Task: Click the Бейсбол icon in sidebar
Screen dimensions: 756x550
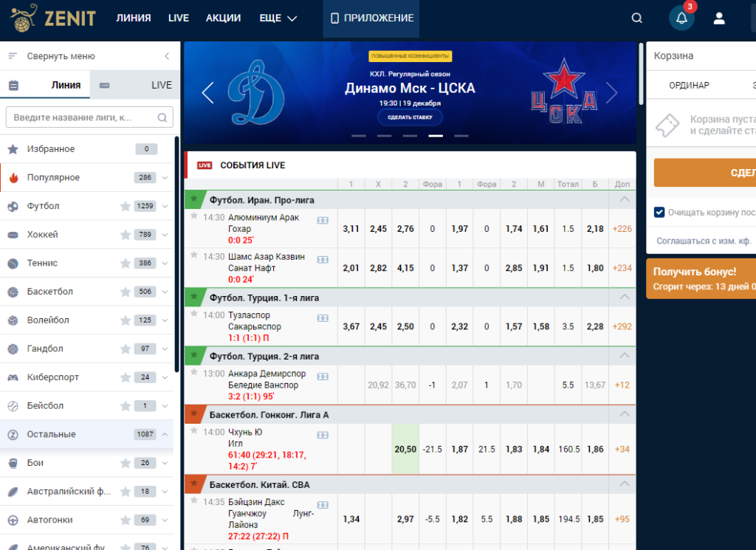Action: point(13,406)
